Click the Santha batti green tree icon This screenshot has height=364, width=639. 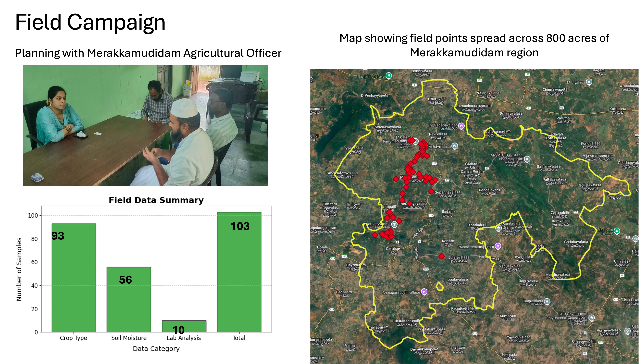617,231
